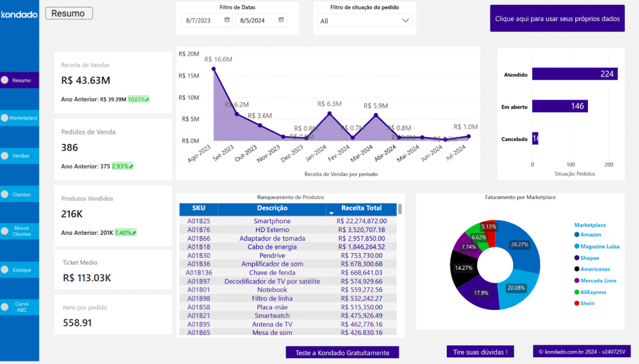Select the Resumo title tab at the top
This screenshot has height=364, width=639.
click(69, 13)
